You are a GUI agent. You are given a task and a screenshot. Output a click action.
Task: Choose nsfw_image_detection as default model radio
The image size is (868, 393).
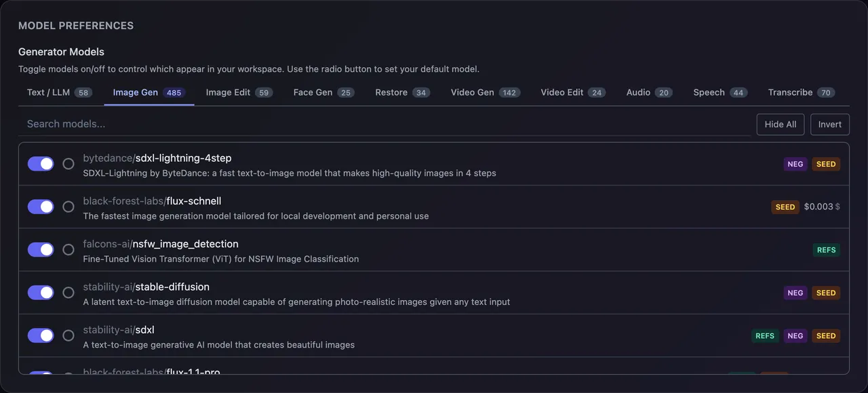click(x=68, y=249)
